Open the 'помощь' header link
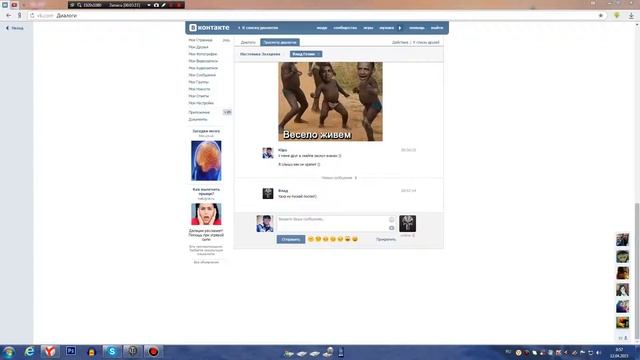 (x=417, y=28)
